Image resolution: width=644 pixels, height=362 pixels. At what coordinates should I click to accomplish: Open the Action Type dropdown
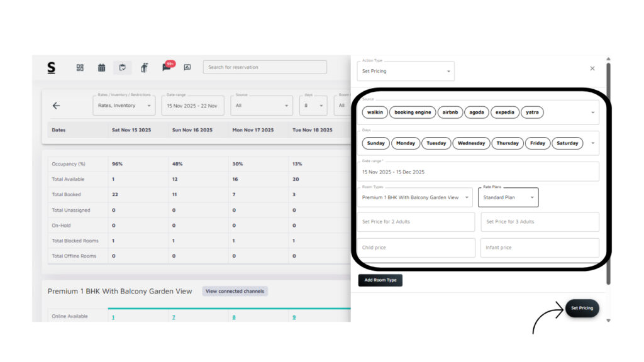(406, 71)
